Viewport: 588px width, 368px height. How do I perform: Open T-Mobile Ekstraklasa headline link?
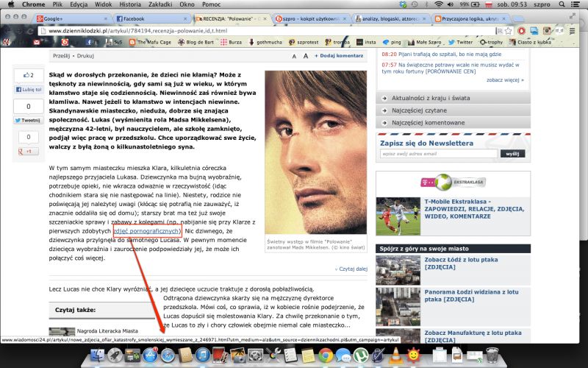coord(474,209)
